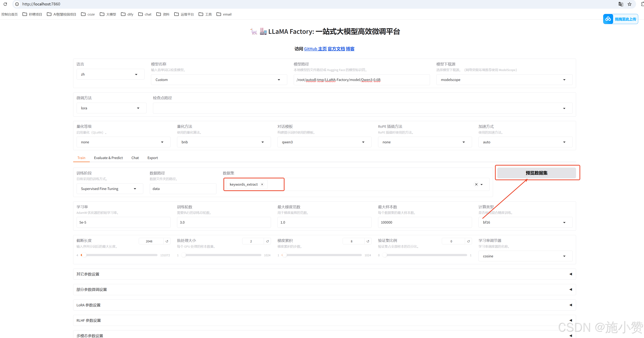644x338 pixels.
Task: View site information icon in address bar
Action: click(17, 4)
